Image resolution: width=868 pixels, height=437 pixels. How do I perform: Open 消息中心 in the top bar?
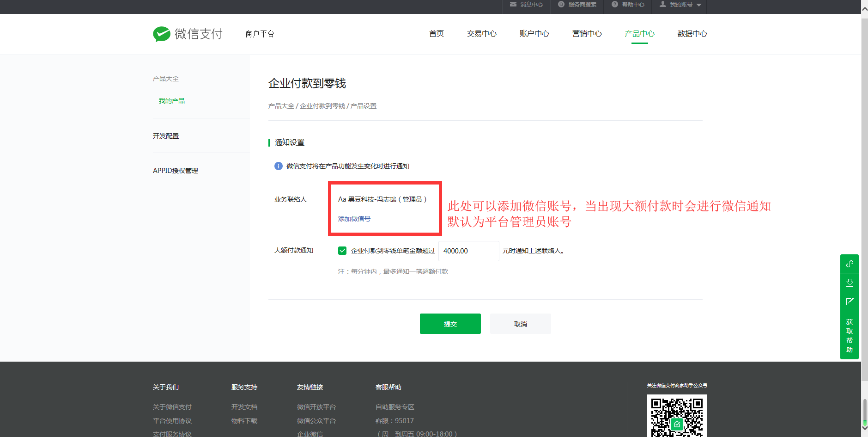526,5
